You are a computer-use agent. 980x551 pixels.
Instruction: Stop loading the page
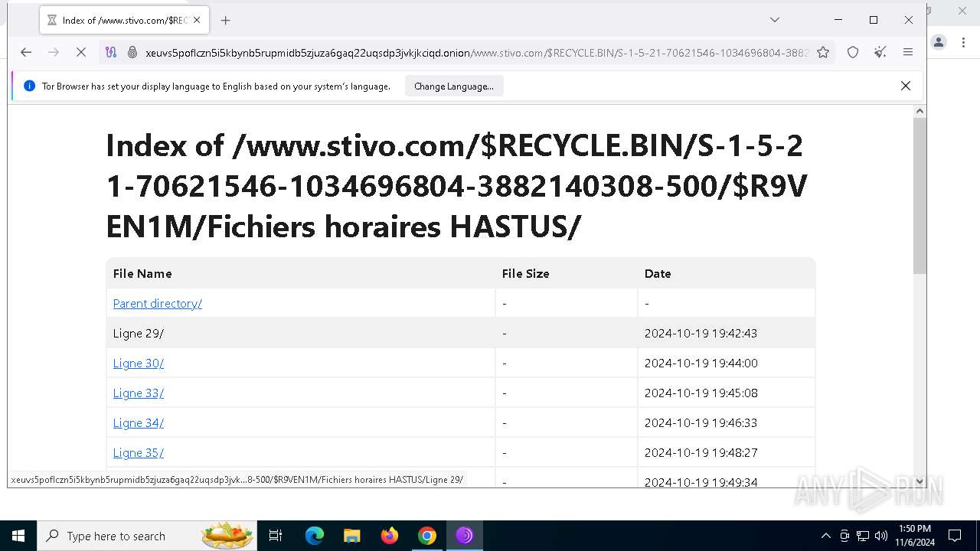(x=81, y=52)
